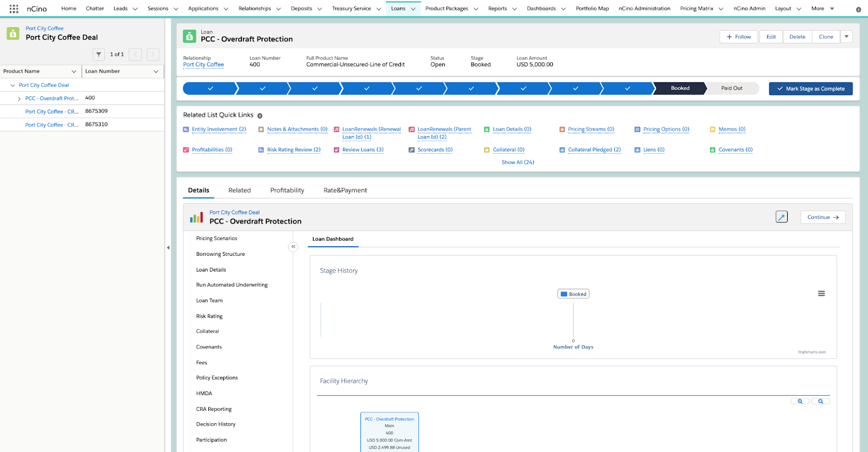The height and width of the screenshot is (452, 868).
Task: Switch to the Related tab
Action: [239, 190]
